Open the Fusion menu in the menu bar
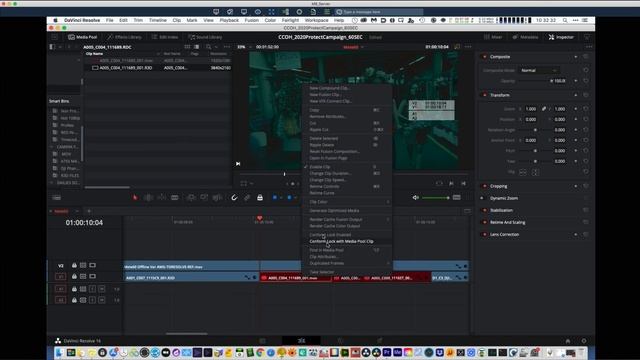This screenshot has height=360, width=640. tap(251, 20)
